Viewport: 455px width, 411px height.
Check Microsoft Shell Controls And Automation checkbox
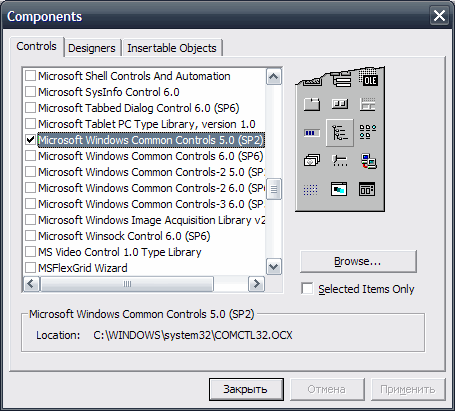click(x=30, y=76)
